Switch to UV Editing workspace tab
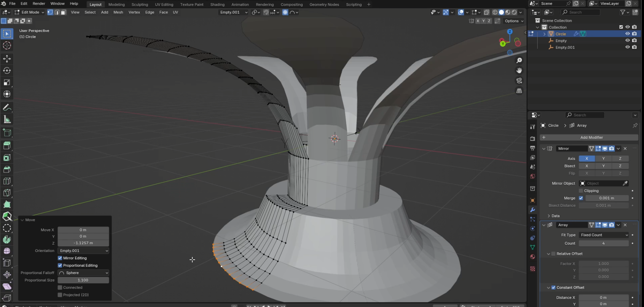Image resolution: width=644 pixels, height=307 pixels. point(164,5)
